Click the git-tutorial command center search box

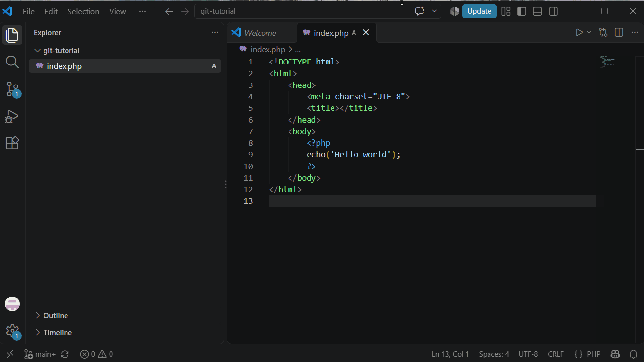tap(302, 11)
